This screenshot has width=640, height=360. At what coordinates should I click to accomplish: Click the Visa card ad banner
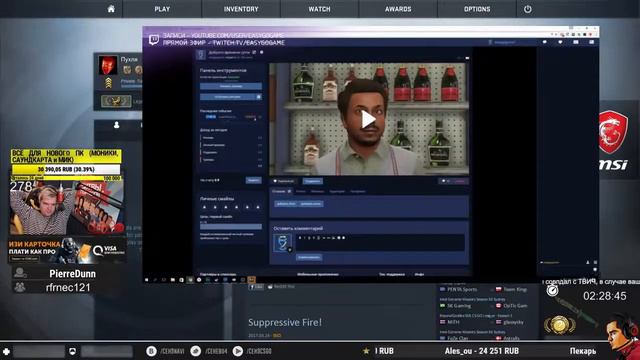pos(67,250)
